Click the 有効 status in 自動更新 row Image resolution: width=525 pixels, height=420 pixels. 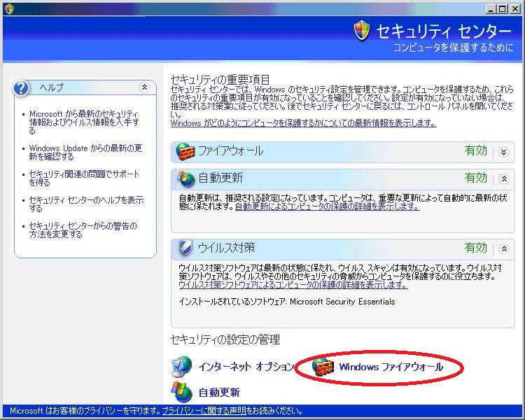pos(476,178)
